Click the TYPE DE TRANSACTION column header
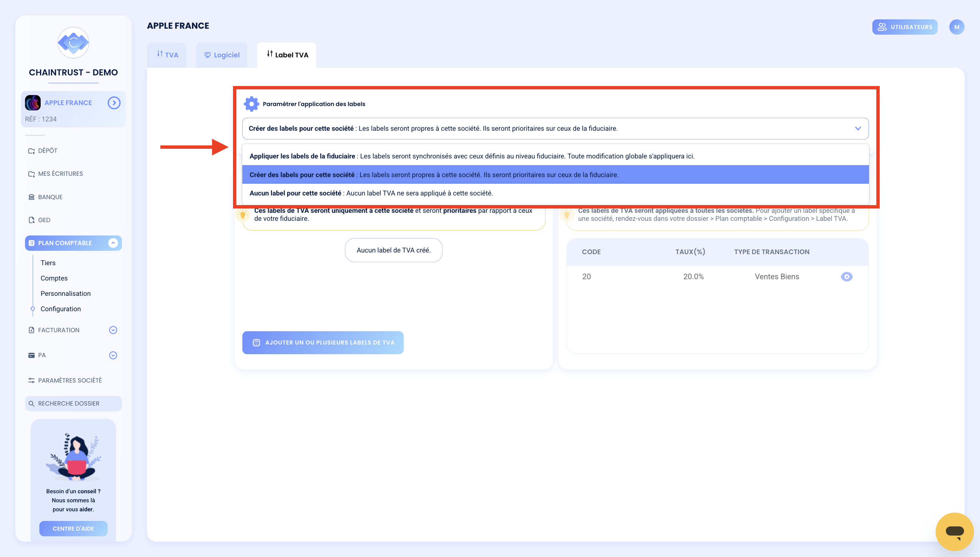Viewport: 980px width, 557px height. (772, 252)
